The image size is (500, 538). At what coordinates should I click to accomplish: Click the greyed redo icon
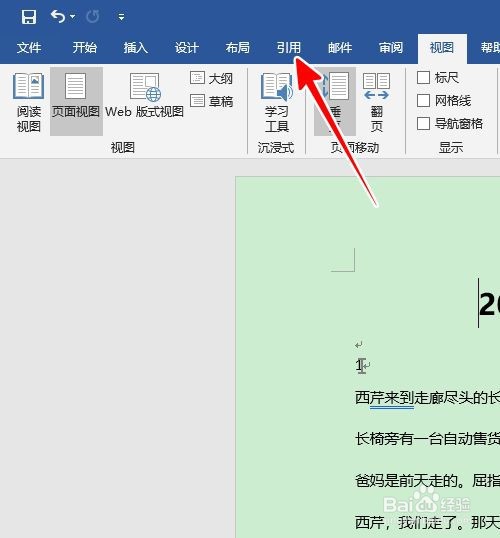tap(93, 16)
